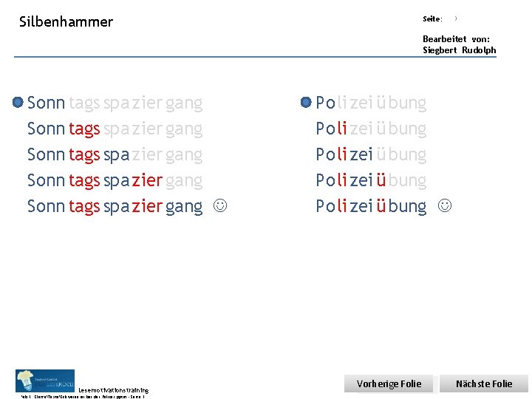
Task: Click the third Polizeiübung line
Action: coord(371,154)
